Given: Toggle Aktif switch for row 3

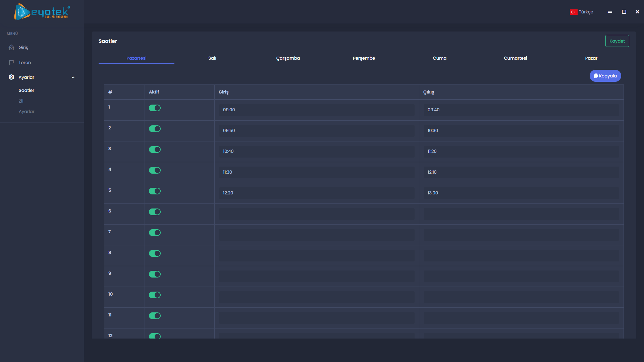Looking at the screenshot, I should click(x=155, y=149).
